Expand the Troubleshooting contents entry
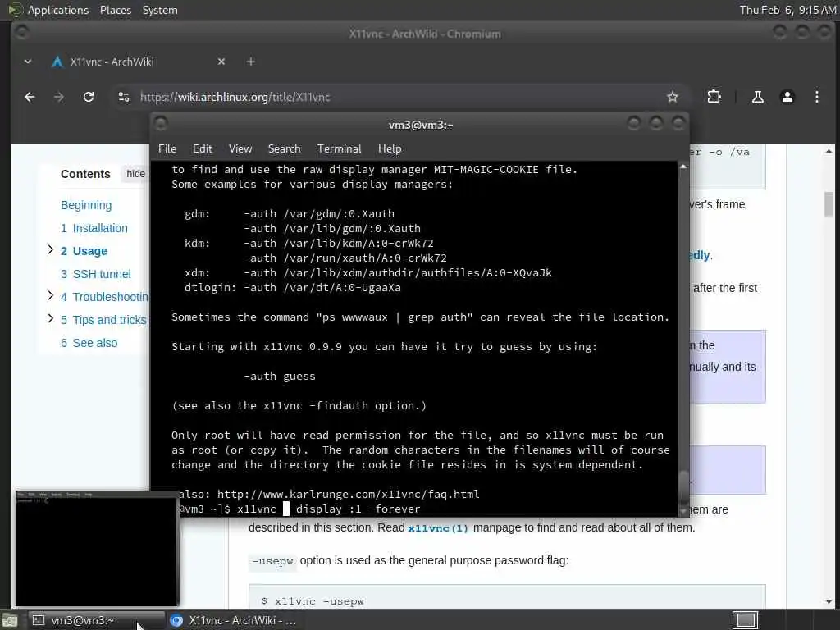 (50, 295)
